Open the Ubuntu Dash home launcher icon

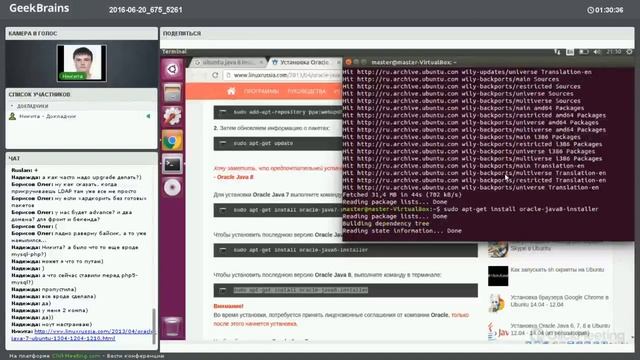tap(172, 69)
